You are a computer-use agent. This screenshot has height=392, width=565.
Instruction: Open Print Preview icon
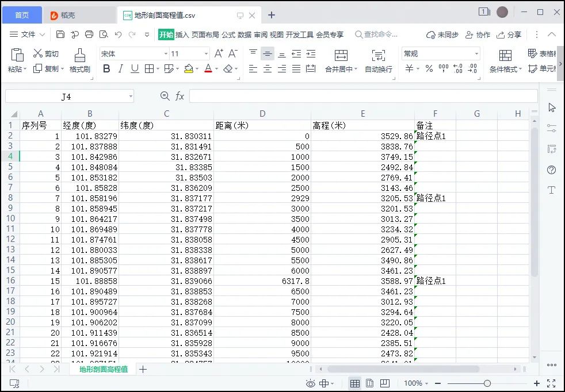[x=104, y=34]
